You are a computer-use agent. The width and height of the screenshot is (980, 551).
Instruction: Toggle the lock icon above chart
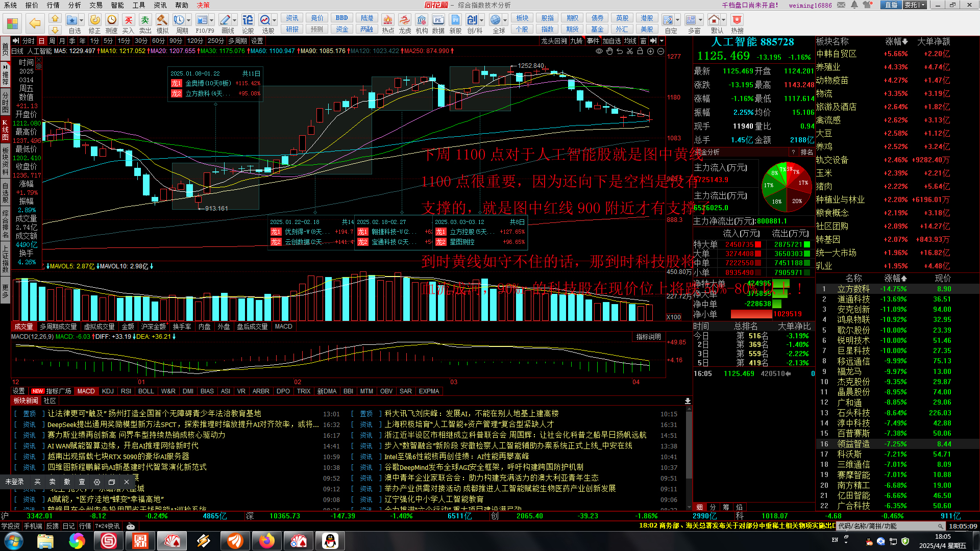click(640, 51)
